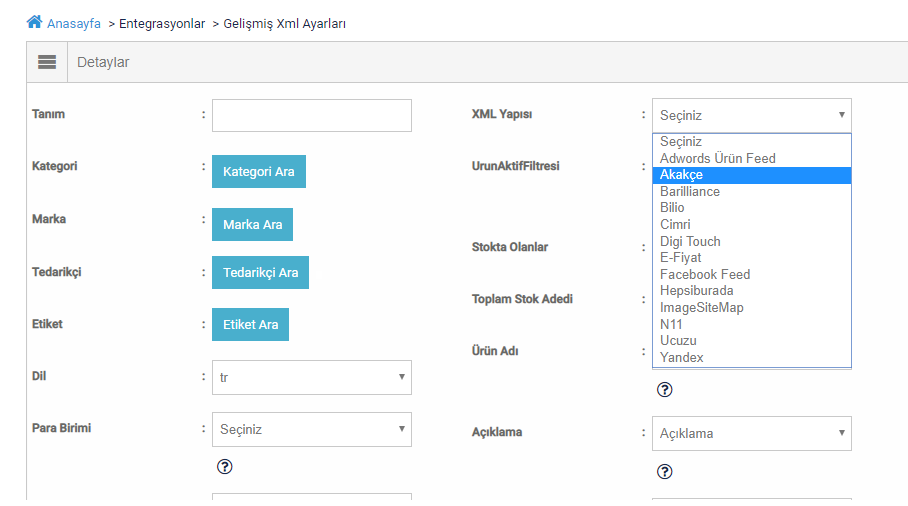
Task: Select Akakçe from the XML list
Action: pyautogui.click(x=752, y=175)
